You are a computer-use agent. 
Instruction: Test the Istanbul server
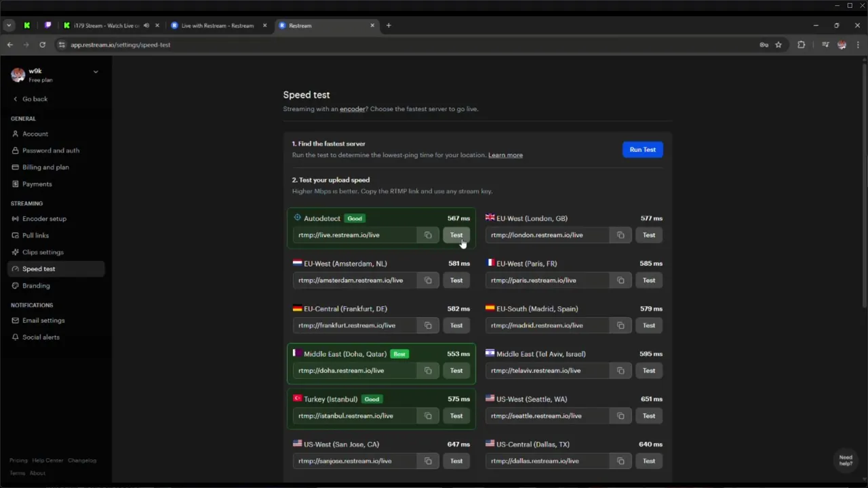[x=456, y=416]
